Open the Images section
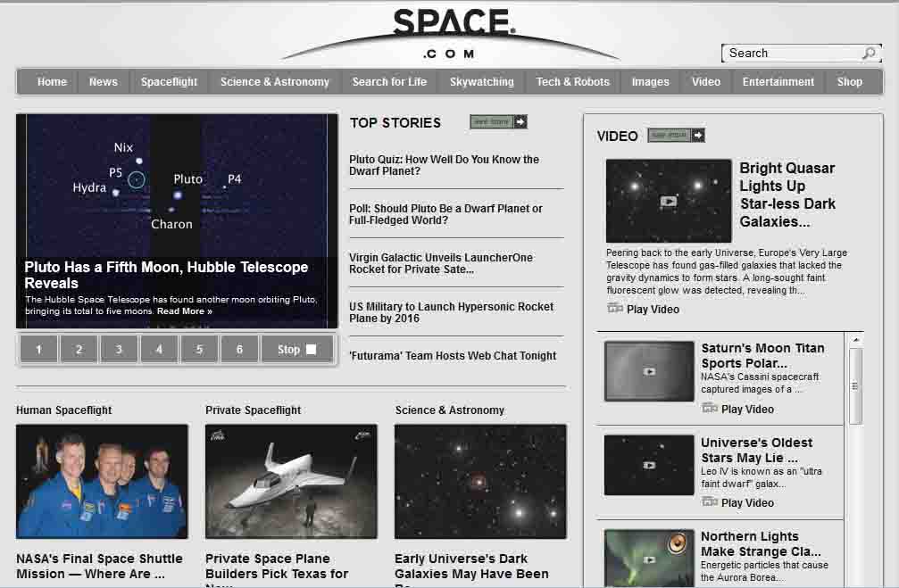899x588 pixels. click(x=650, y=82)
